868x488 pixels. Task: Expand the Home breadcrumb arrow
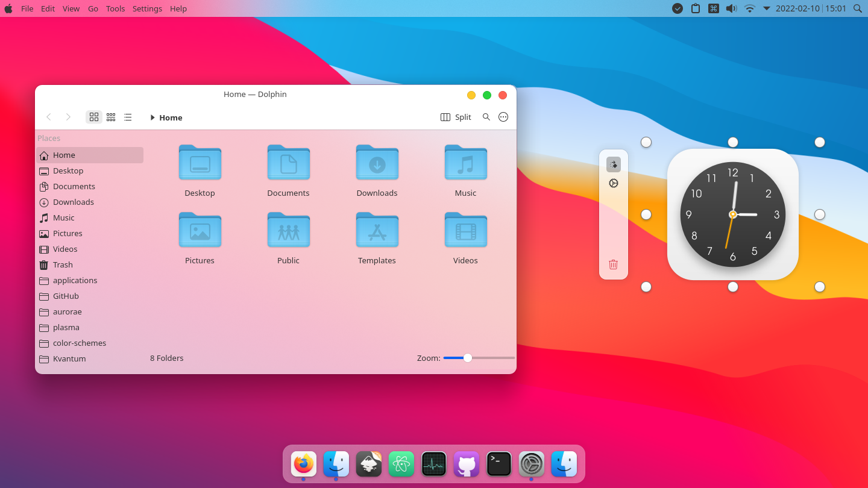click(153, 117)
